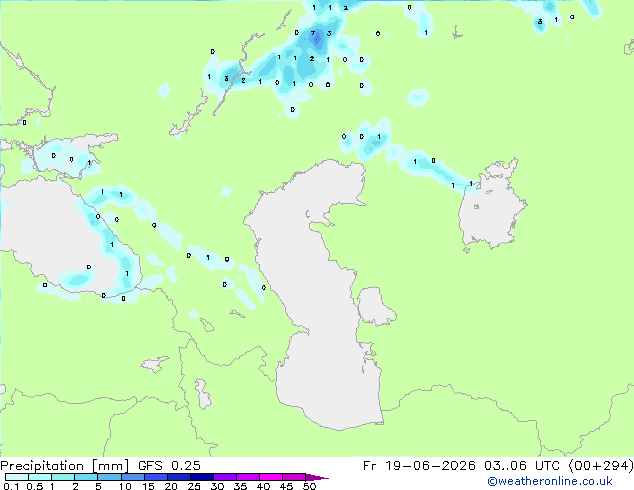Click the 0.1 mm lightest cyan legend swatch
The width and height of the screenshot is (634, 490).
point(17,477)
